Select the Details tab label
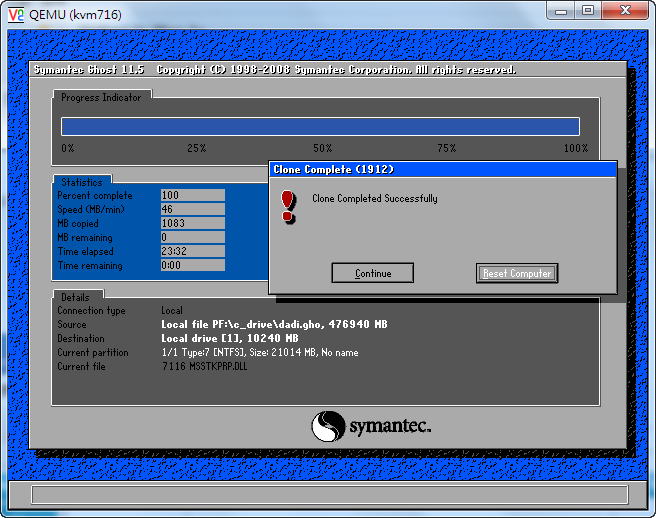Screen dimensions: 656x518 pos(75,297)
